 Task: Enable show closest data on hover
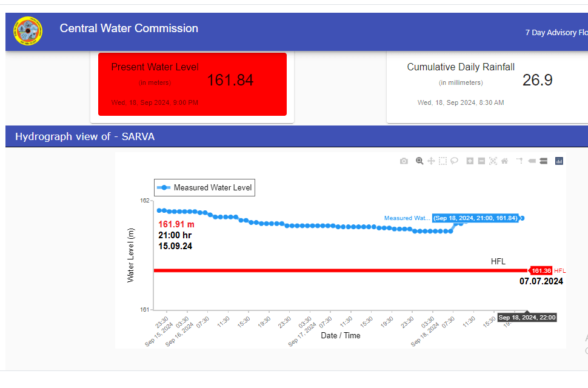[532, 161]
